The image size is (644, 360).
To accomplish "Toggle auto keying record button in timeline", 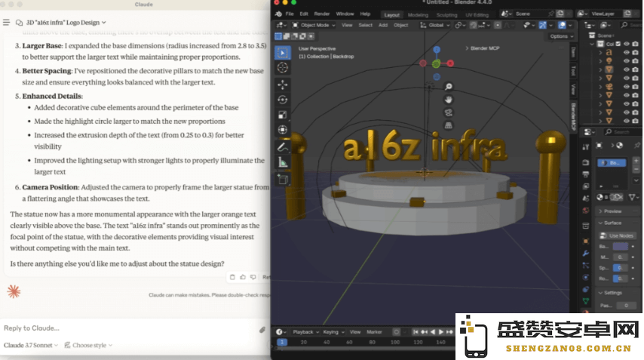I will 397,331.
